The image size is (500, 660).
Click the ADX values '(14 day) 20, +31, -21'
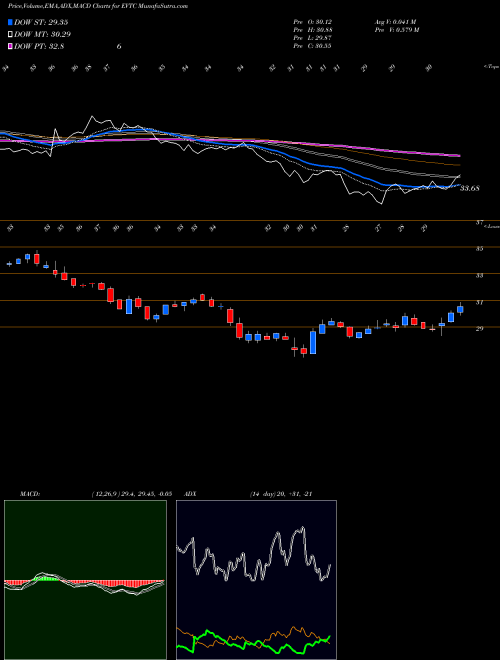(x=281, y=494)
